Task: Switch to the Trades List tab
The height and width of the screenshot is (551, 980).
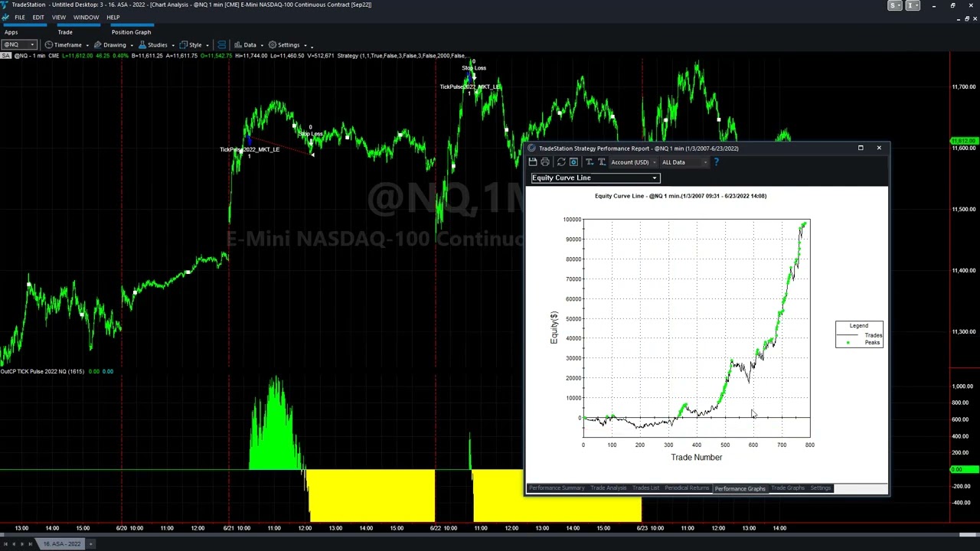Action: tap(645, 488)
